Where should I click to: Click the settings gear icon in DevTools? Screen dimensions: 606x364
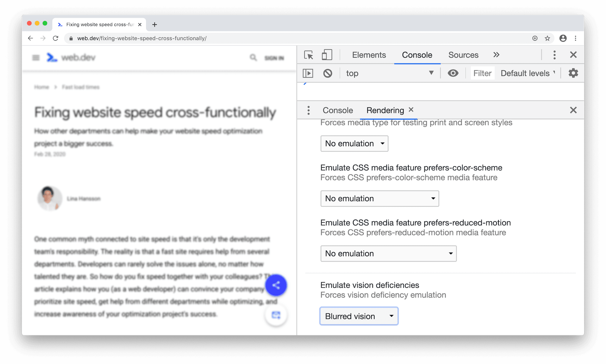coord(574,73)
